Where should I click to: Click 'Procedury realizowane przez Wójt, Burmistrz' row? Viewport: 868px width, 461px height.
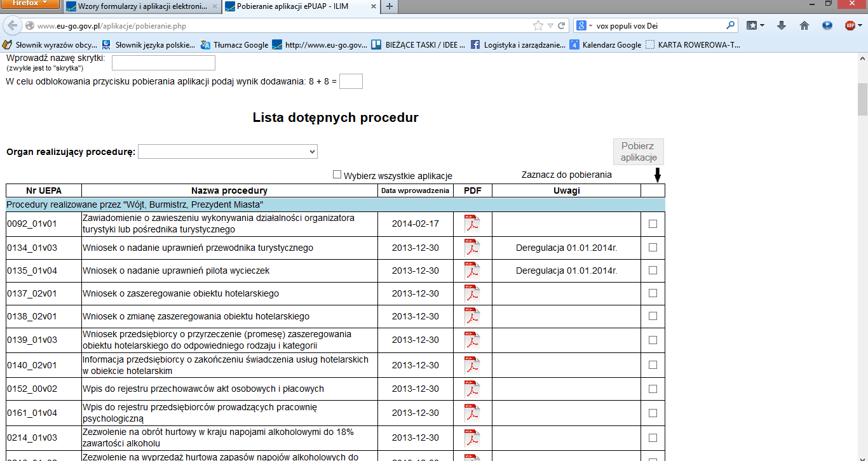click(x=336, y=204)
